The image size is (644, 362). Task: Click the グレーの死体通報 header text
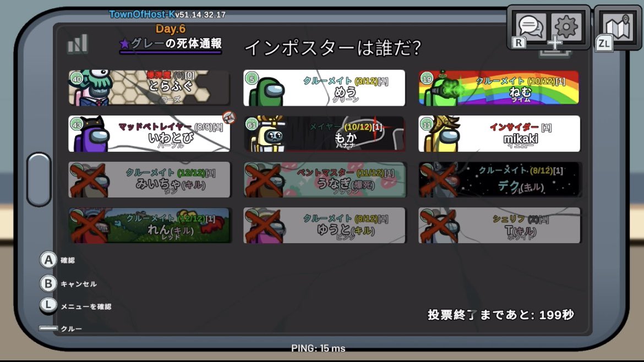tap(171, 43)
